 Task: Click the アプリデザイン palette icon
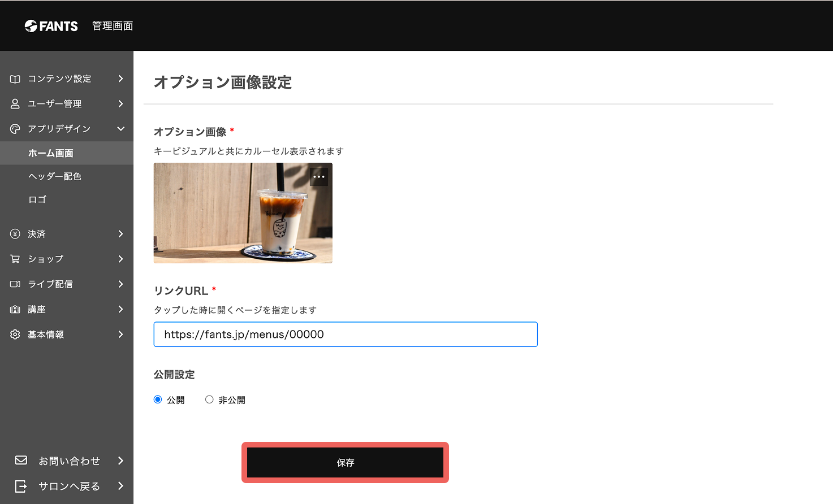[x=15, y=129]
